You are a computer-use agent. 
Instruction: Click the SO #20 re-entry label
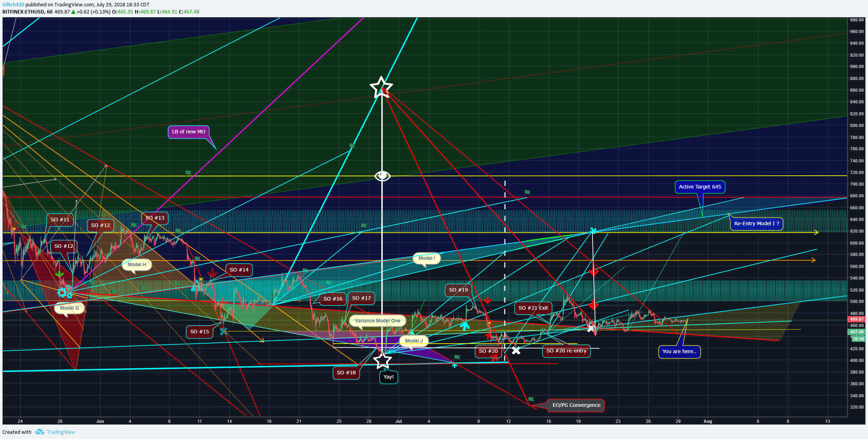click(x=566, y=351)
